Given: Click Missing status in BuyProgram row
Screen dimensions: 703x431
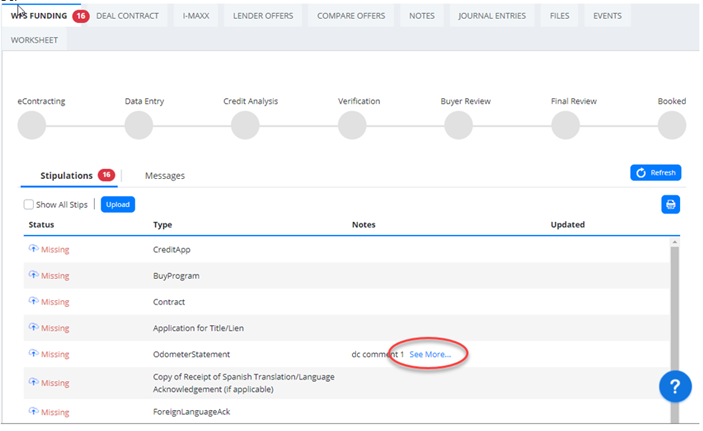Looking at the screenshot, I should point(55,275).
